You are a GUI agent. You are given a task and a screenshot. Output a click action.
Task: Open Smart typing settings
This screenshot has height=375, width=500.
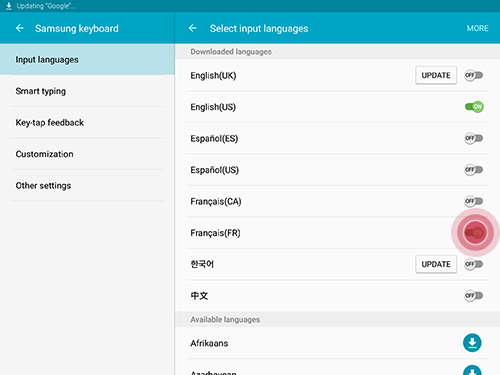pos(87,91)
